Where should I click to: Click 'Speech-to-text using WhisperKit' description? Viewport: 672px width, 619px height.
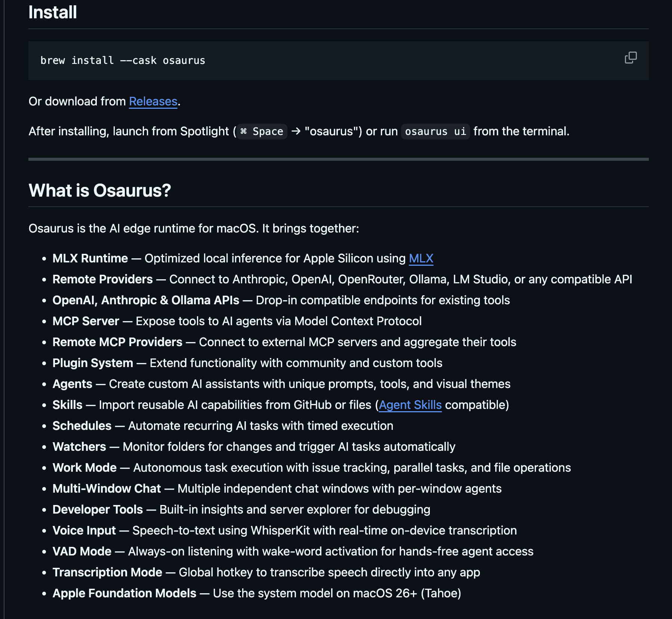tap(324, 530)
